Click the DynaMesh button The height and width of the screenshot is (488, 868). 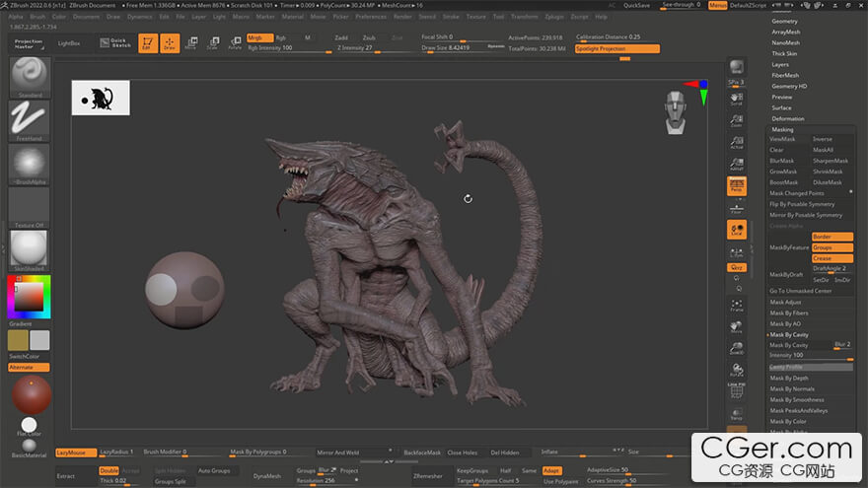point(267,476)
